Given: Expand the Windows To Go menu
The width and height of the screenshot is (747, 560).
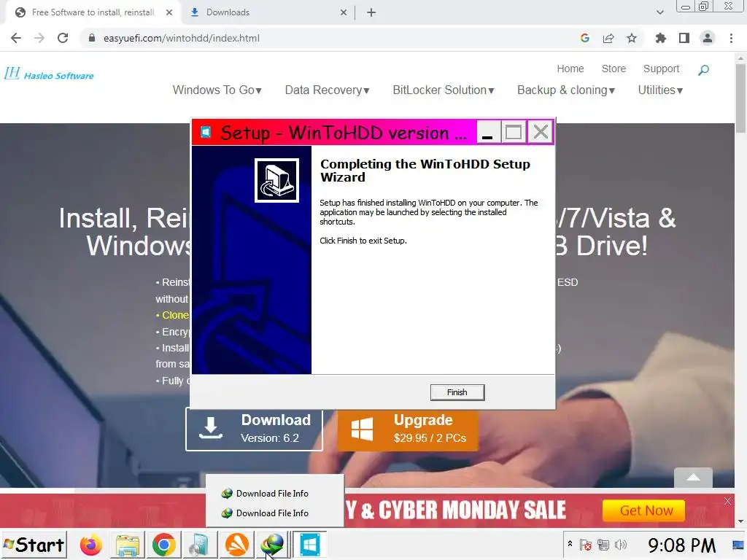Looking at the screenshot, I should tap(217, 90).
